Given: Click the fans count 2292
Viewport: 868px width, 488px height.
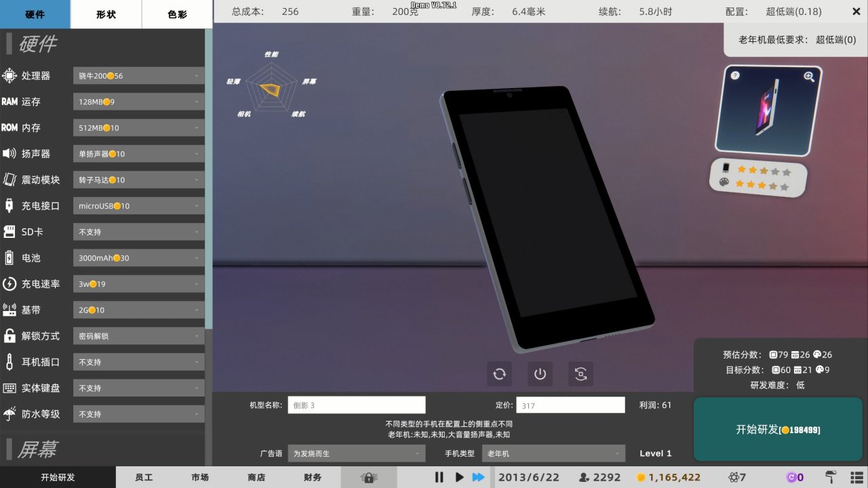Looking at the screenshot, I should [x=607, y=477].
